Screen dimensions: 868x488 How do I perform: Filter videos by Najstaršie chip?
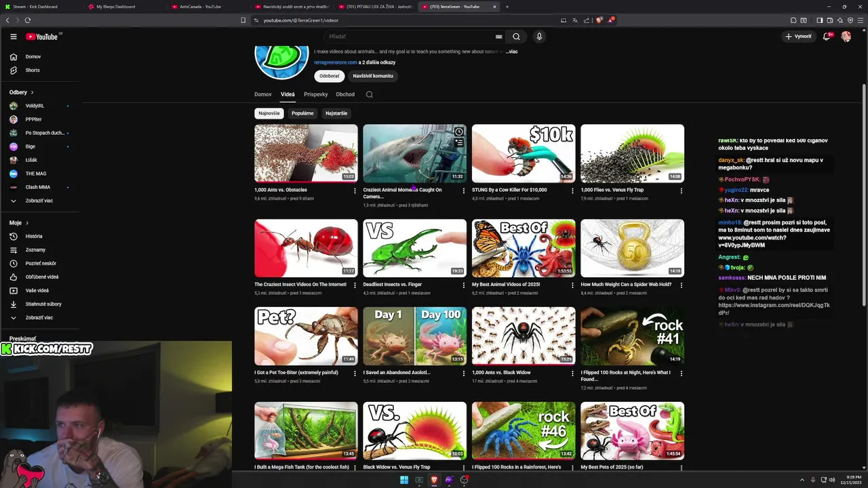point(336,113)
